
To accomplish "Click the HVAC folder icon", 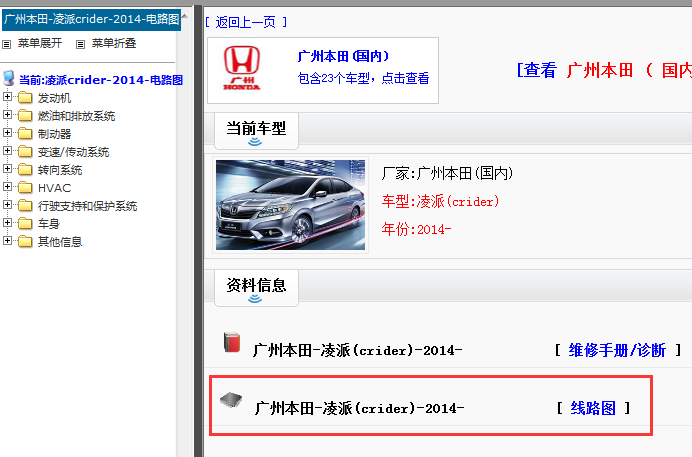I will (x=25, y=188).
